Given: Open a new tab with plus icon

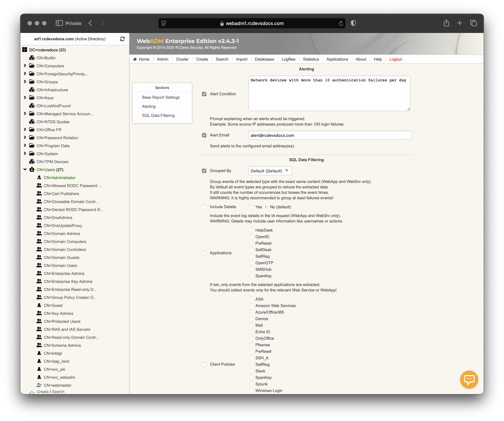Looking at the screenshot, I should 459,23.
